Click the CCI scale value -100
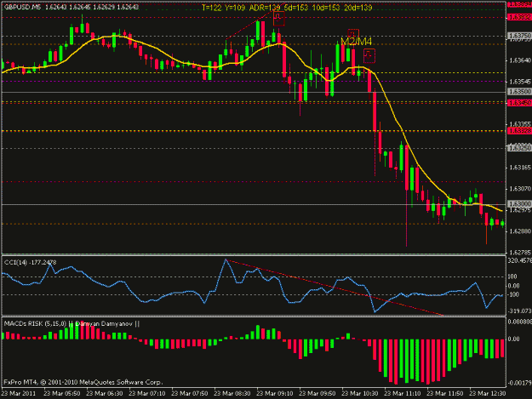 click(513, 294)
